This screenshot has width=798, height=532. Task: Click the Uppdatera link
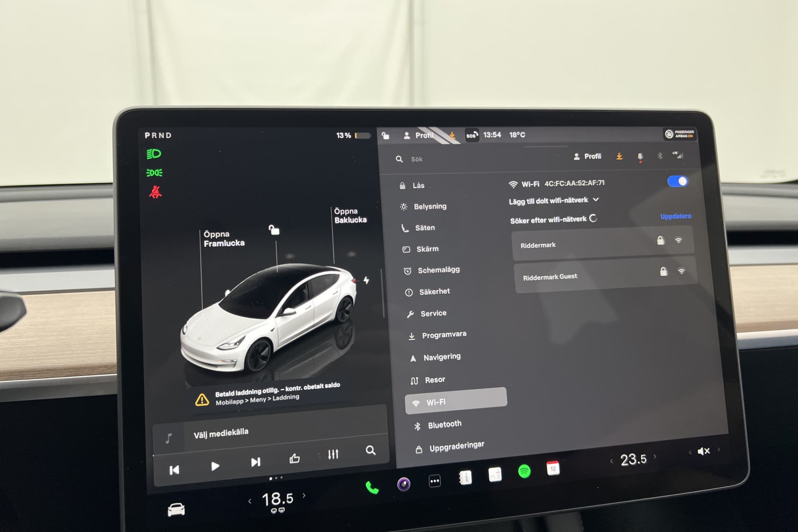pyautogui.click(x=676, y=216)
